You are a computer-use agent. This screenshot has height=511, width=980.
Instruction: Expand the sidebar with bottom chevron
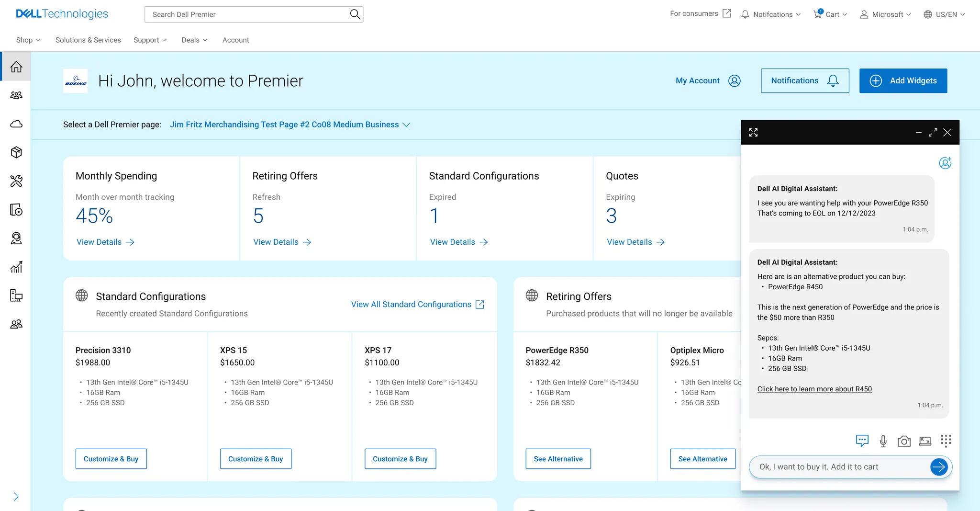pos(16,497)
